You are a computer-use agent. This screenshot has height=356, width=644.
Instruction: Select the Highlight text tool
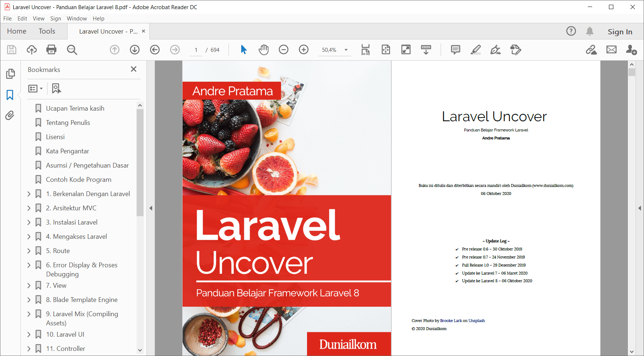[475, 50]
